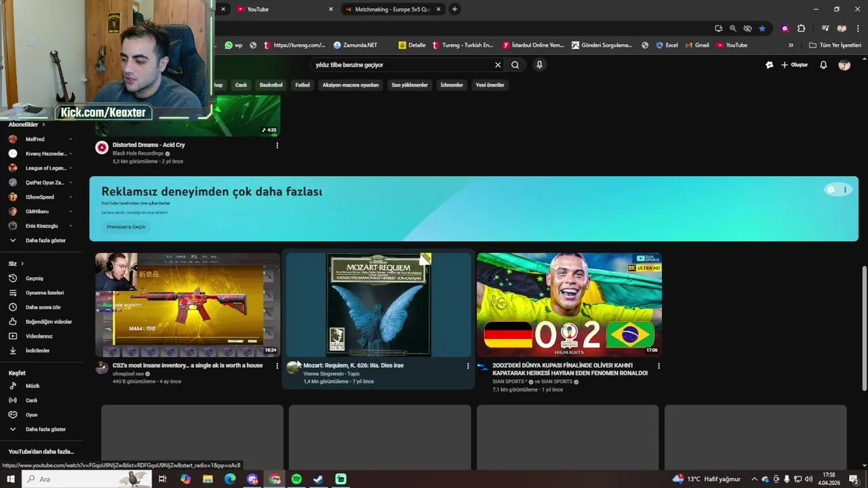
Task: Click the sparkle icon next to Oluştur
Action: (769, 65)
